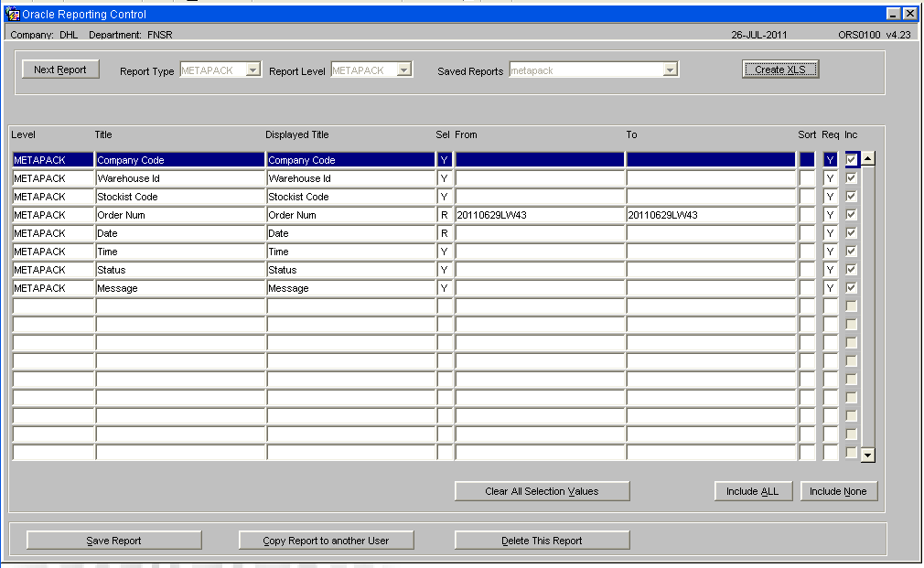Select the Stockist Code title cell
The width and height of the screenshot is (924, 568).
tap(179, 197)
